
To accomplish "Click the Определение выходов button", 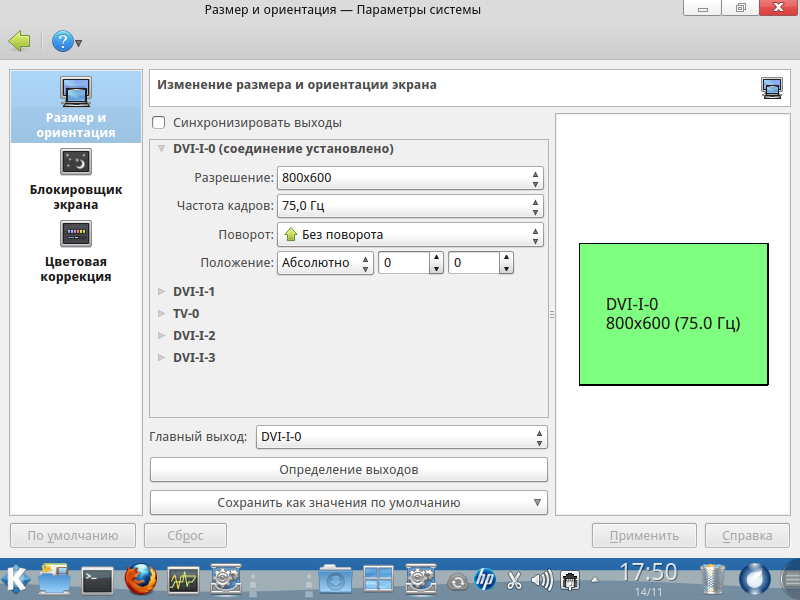I will [348, 469].
